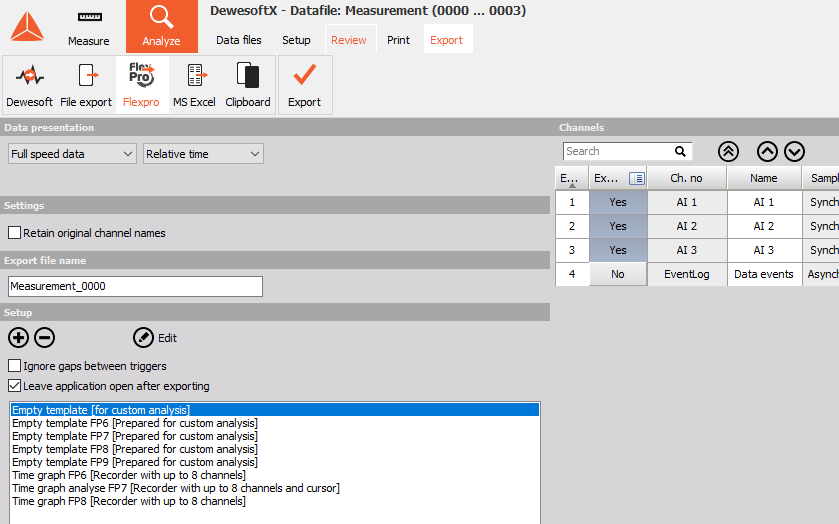Open the Analyze mode
Viewport: 839px width, 524px height.
(162, 27)
